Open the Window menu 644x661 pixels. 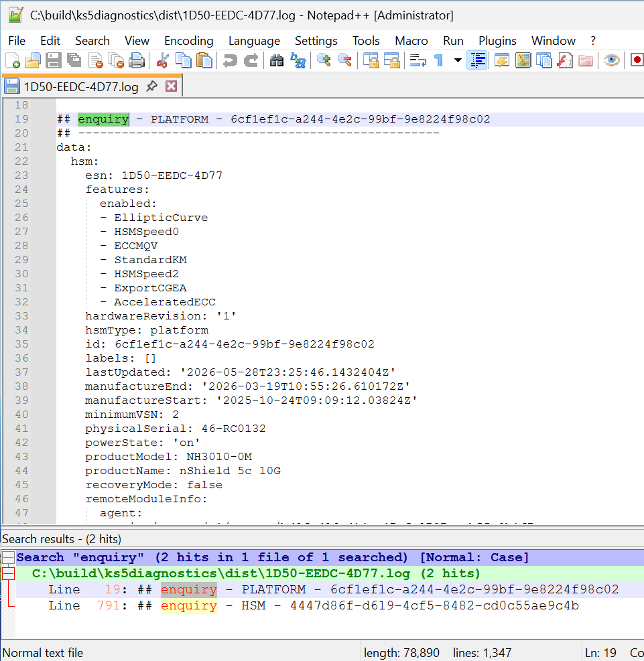(554, 41)
